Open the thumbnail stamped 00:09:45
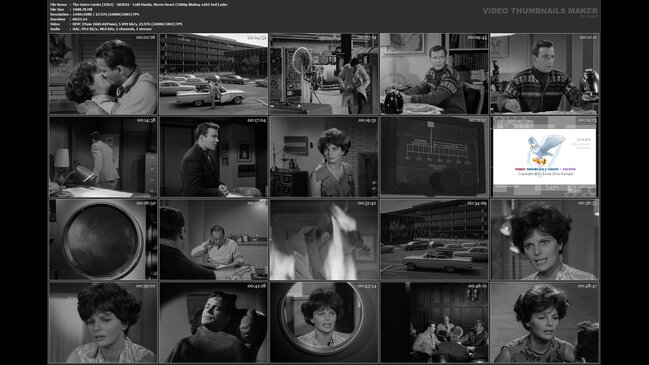 point(435,74)
